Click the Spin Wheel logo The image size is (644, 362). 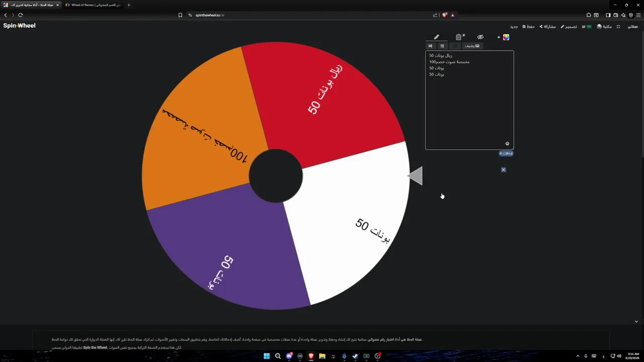(19, 26)
